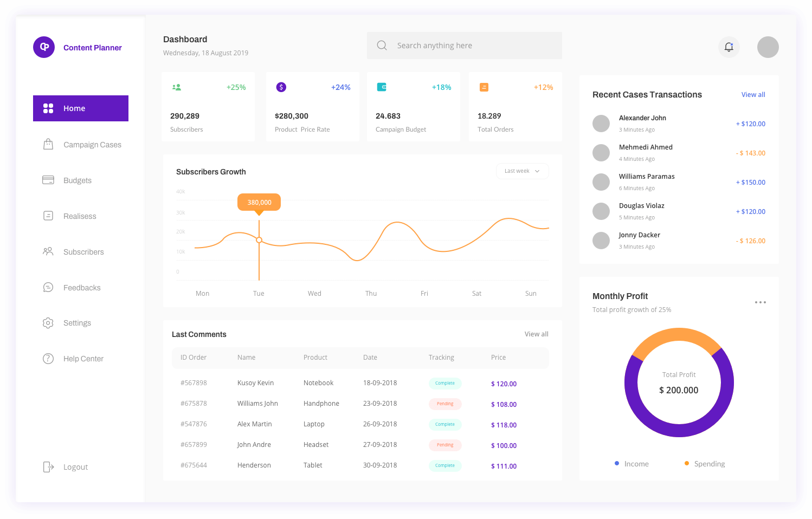Click the search magnifier icon

click(382, 46)
